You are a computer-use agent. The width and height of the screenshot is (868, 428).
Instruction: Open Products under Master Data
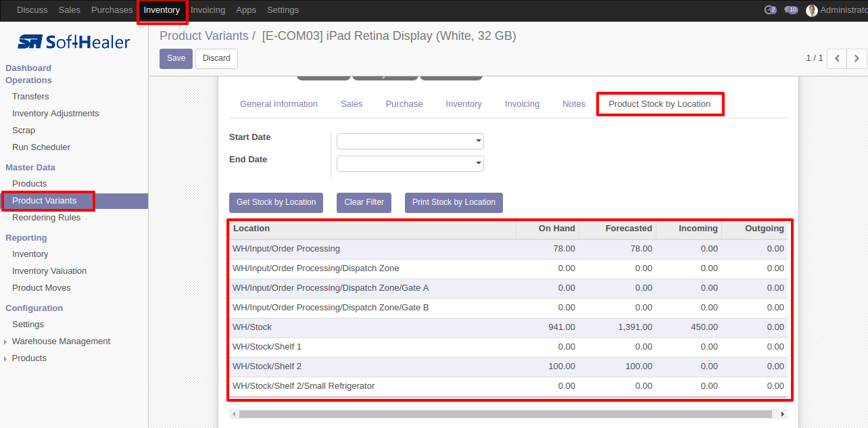tap(30, 184)
